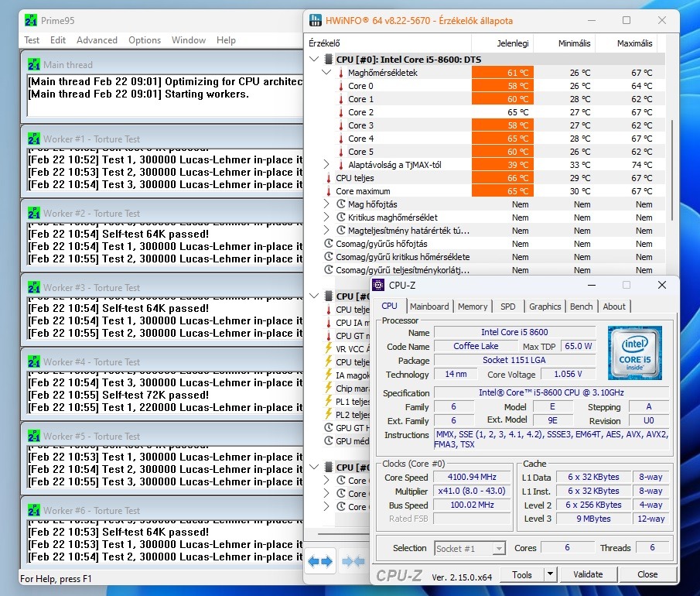
Task: Open the Socket #1 selection dropdown
Action: 499,548
